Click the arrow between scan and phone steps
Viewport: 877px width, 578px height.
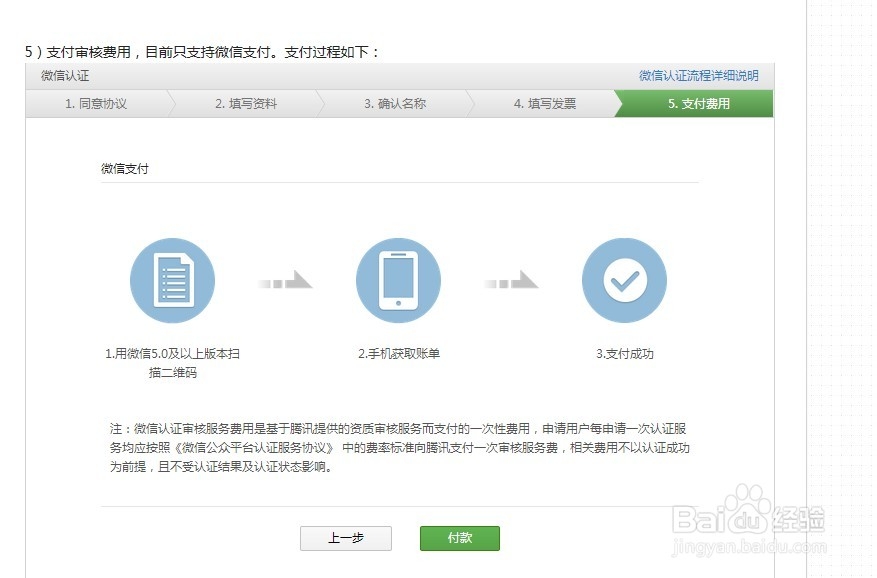coord(283,281)
